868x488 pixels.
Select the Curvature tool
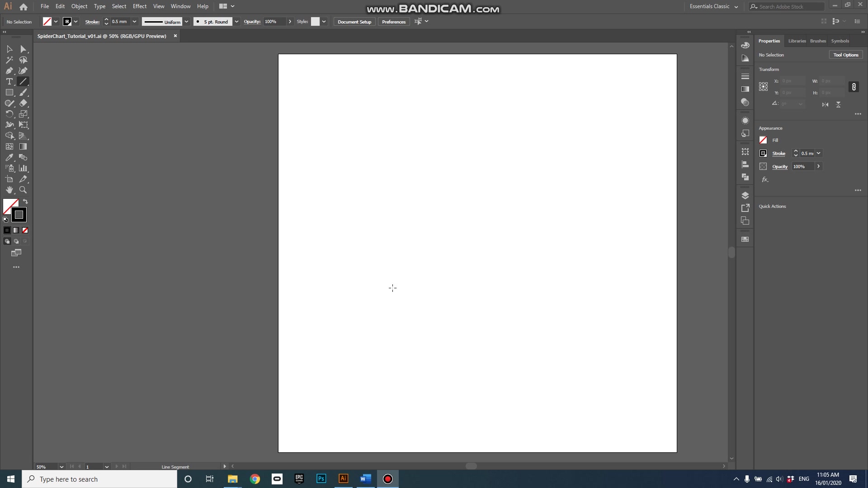pyautogui.click(x=23, y=70)
